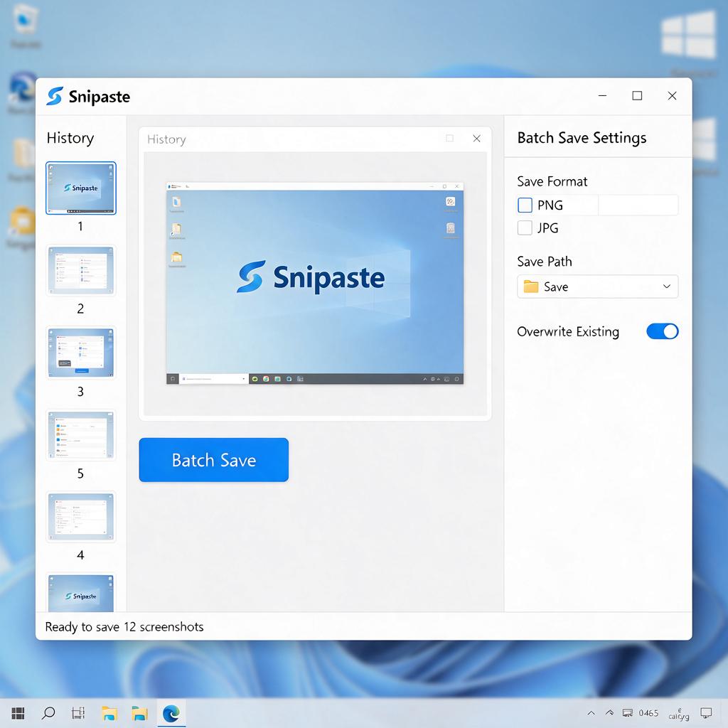This screenshot has height=728, width=728.
Task: Select history thumbnail 4
Action: coord(81,517)
